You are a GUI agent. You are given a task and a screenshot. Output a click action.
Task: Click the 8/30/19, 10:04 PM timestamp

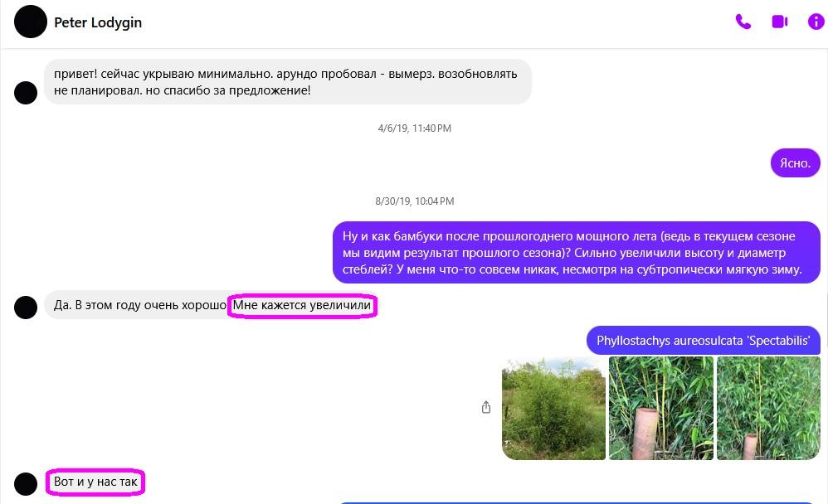(414, 201)
